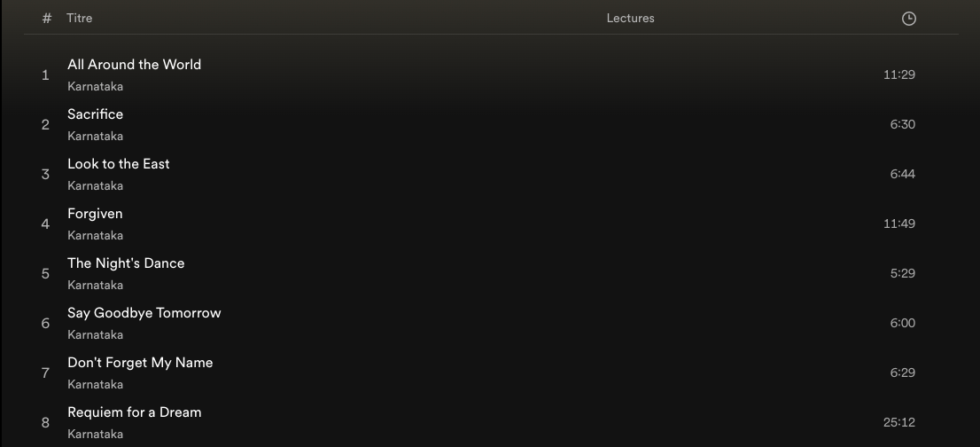The height and width of the screenshot is (447, 980).
Task: Click track number 1
Action: pos(45,75)
